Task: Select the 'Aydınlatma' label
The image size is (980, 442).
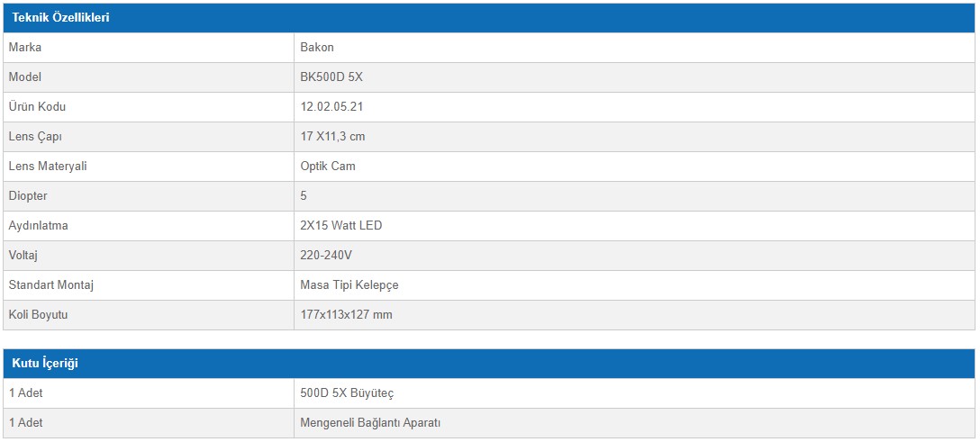Action: point(38,226)
